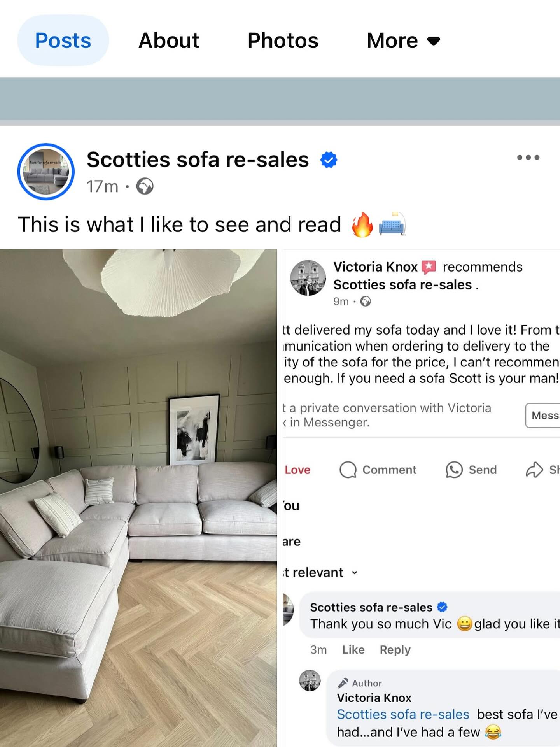560x747 pixels.
Task: Open Victoria Knox's profile avatar in the review
Action: (x=308, y=278)
